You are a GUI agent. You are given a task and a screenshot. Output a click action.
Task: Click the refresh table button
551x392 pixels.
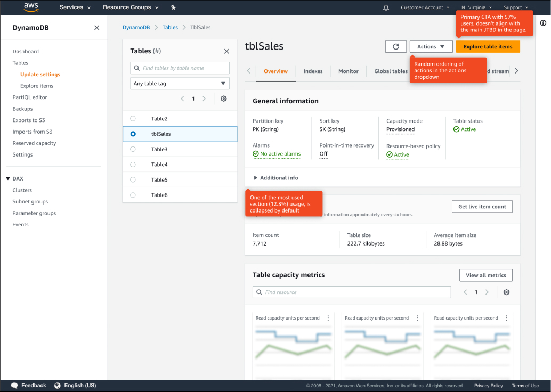tap(396, 47)
